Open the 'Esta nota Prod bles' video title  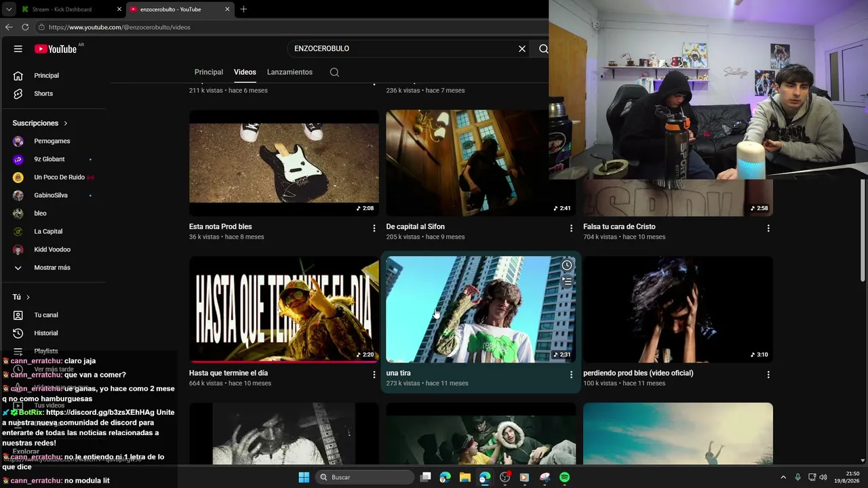[x=220, y=226]
